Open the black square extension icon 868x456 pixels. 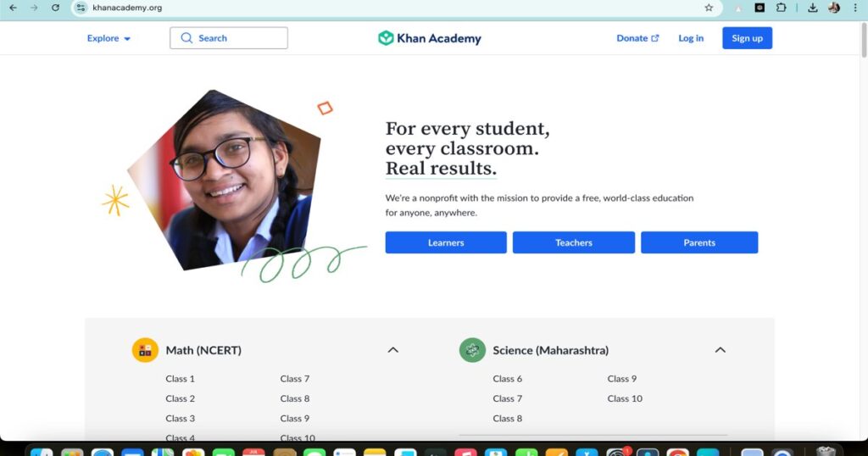click(759, 8)
